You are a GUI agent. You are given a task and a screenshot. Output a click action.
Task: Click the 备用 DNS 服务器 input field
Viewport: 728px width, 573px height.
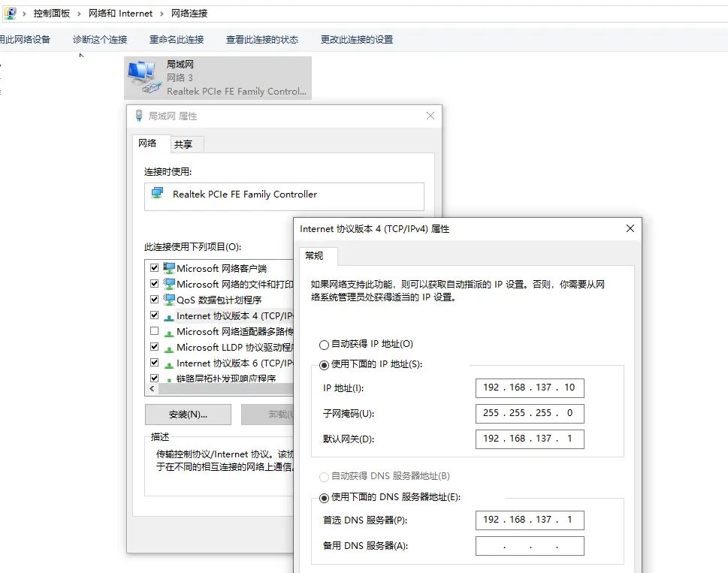pos(529,546)
